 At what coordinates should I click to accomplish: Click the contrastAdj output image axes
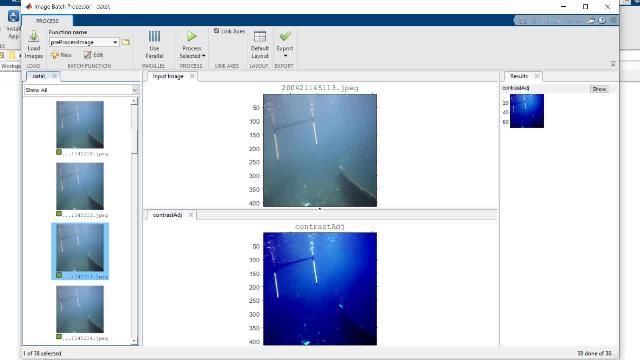pos(320,289)
